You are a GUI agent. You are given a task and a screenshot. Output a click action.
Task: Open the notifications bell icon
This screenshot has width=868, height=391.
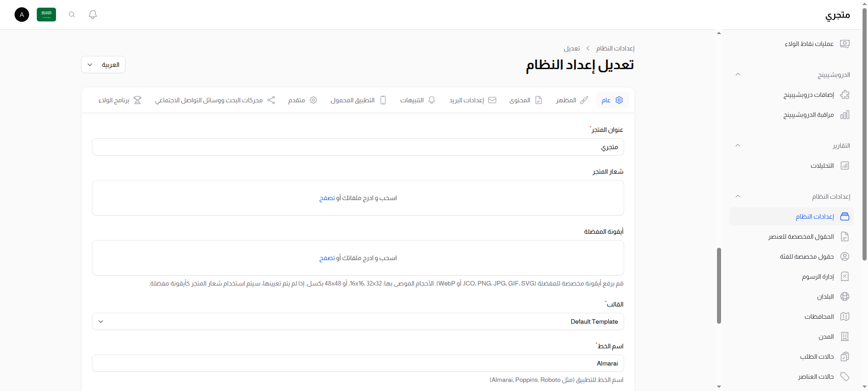pos(93,15)
